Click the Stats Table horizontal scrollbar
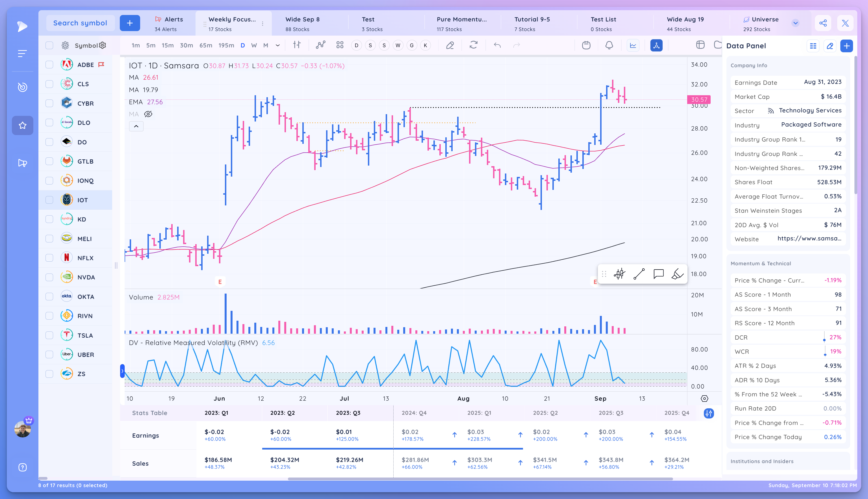This screenshot has height=499, width=868. point(480,478)
